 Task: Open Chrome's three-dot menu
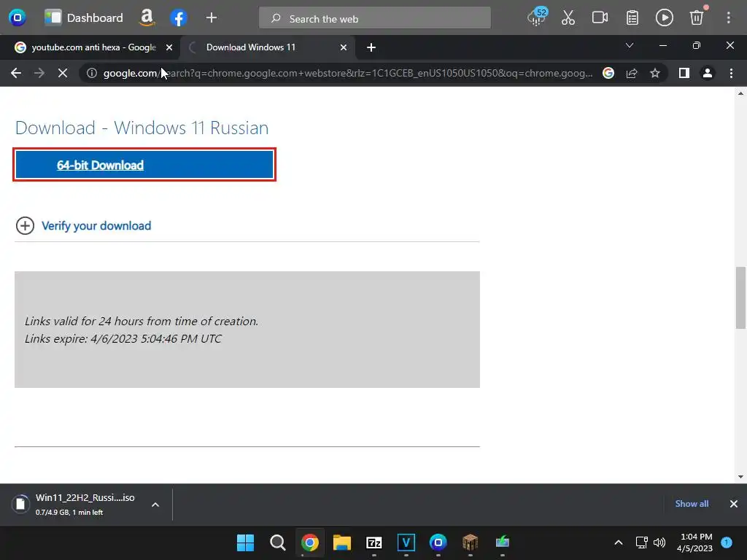[x=731, y=73]
